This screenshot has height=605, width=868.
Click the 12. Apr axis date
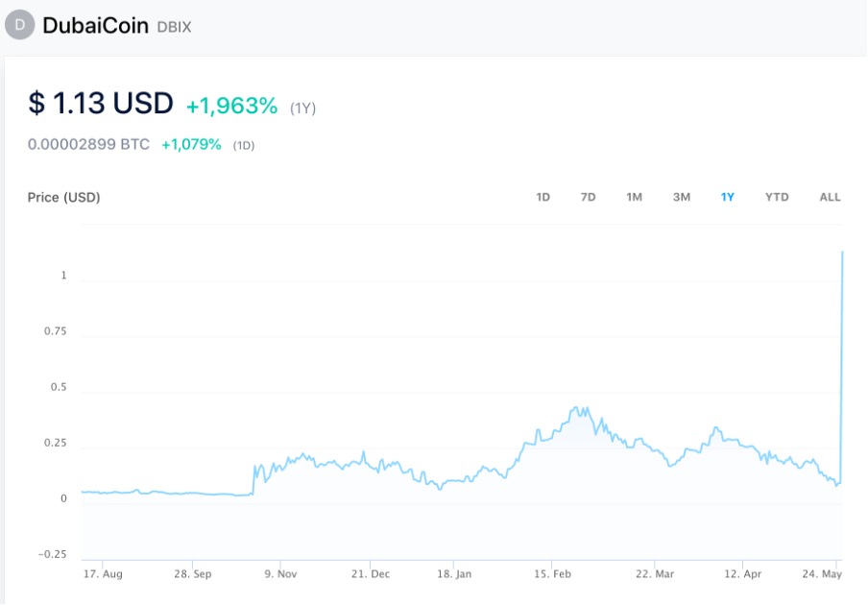coord(743,574)
